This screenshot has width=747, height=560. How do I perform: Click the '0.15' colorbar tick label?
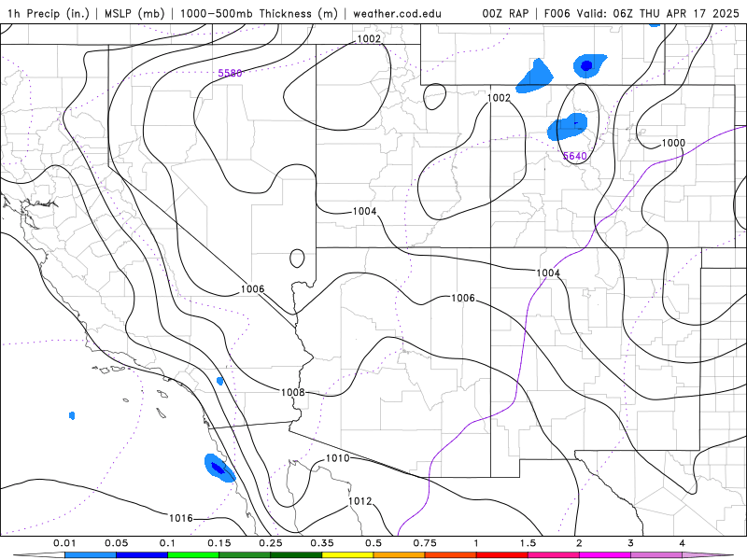point(219,543)
